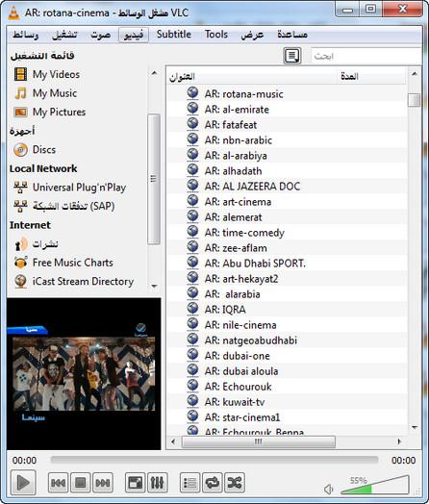Change playlist view mode icon near search
This screenshot has height=504, width=429.
pyautogui.click(x=292, y=56)
